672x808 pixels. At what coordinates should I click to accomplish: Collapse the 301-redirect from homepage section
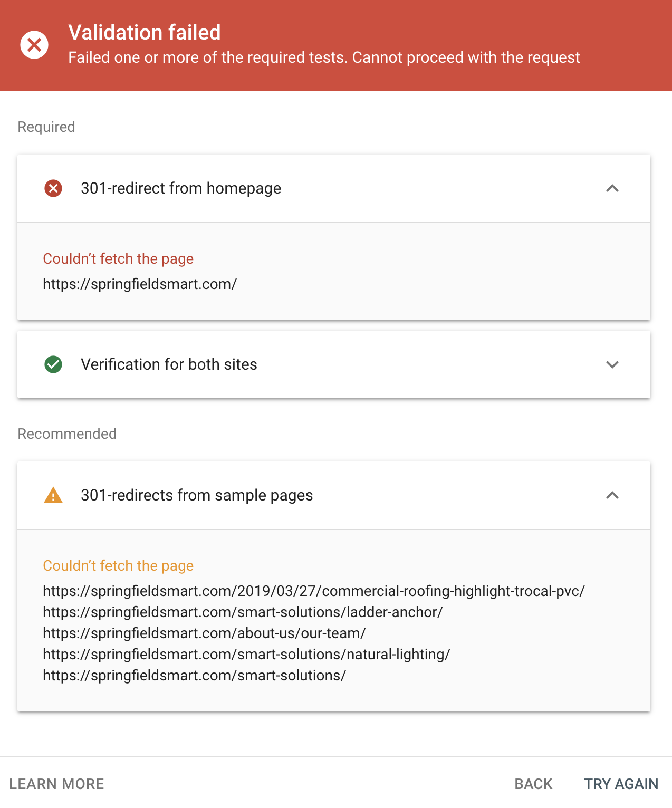tap(612, 188)
